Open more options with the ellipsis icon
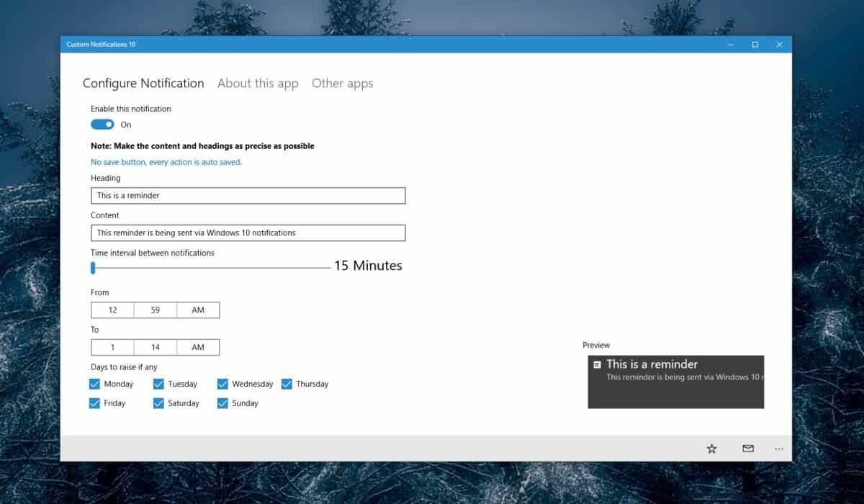Viewport: 864px width, 504px height. click(x=778, y=448)
